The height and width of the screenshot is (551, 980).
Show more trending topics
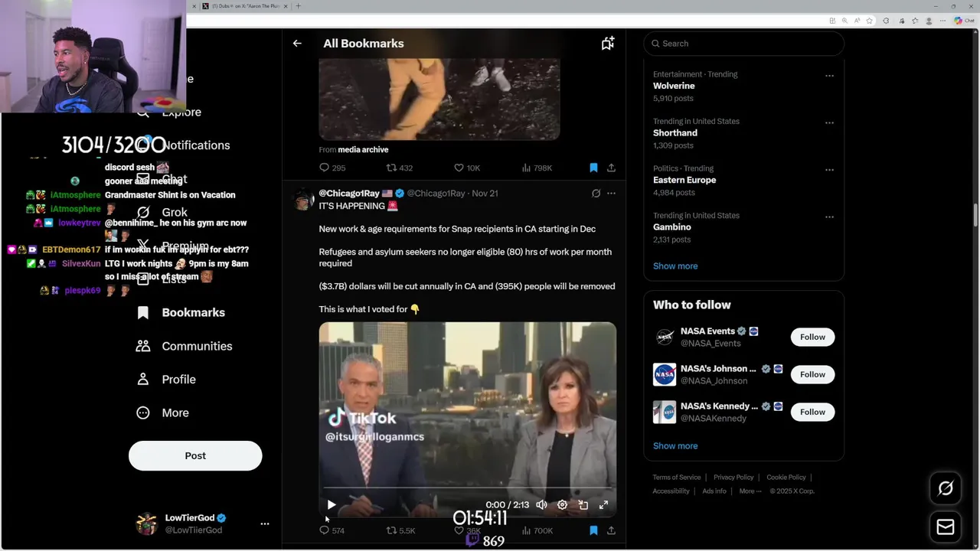(x=675, y=266)
